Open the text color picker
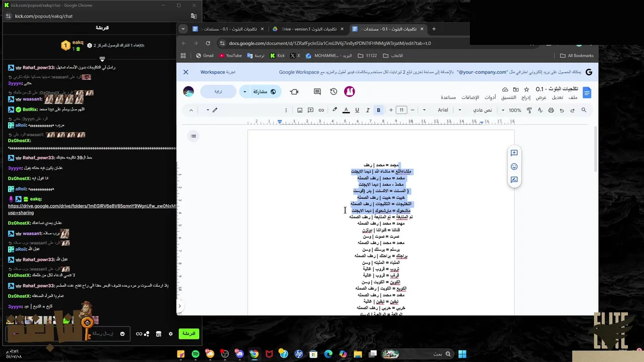 (x=346, y=110)
